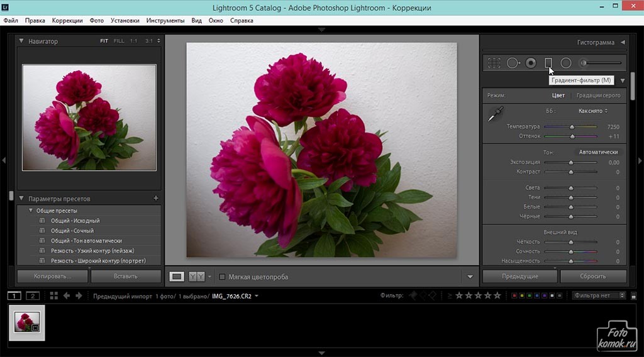Click the Копировать... button
The width and height of the screenshot is (644, 357).
coord(52,276)
